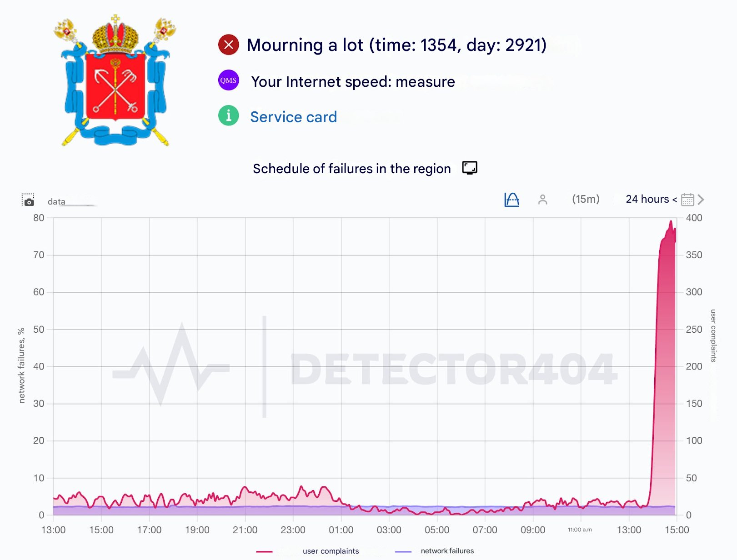Click the '400' value on the complaints axis
The height and width of the screenshot is (560, 737).
pyautogui.click(x=694, y=218)
